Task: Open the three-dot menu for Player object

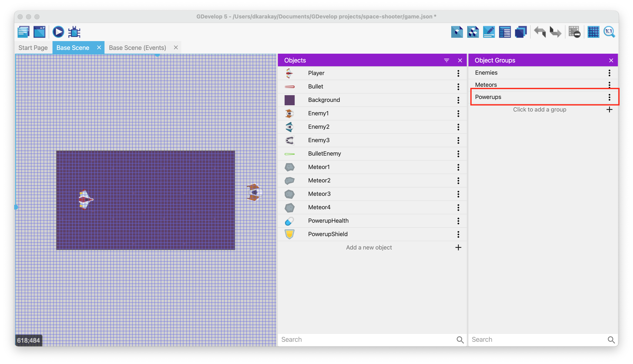Action: pyautogui.click(x=458, y=73)
